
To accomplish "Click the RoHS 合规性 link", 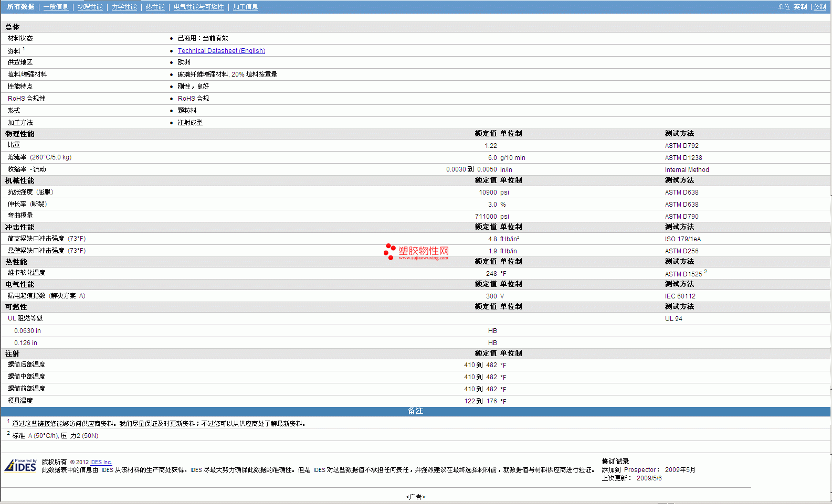I will [x=26, y=99].
